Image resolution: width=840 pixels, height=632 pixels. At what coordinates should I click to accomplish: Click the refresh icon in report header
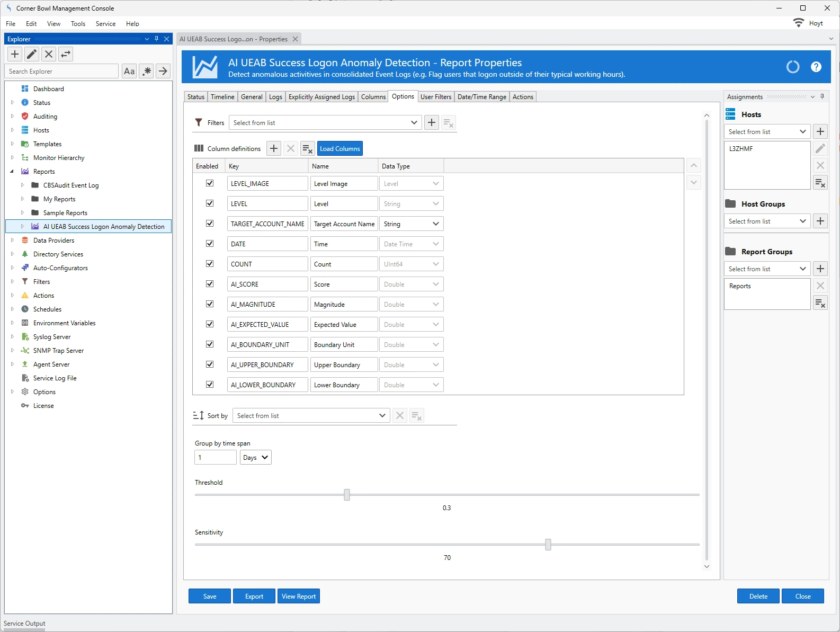point(792,67)
